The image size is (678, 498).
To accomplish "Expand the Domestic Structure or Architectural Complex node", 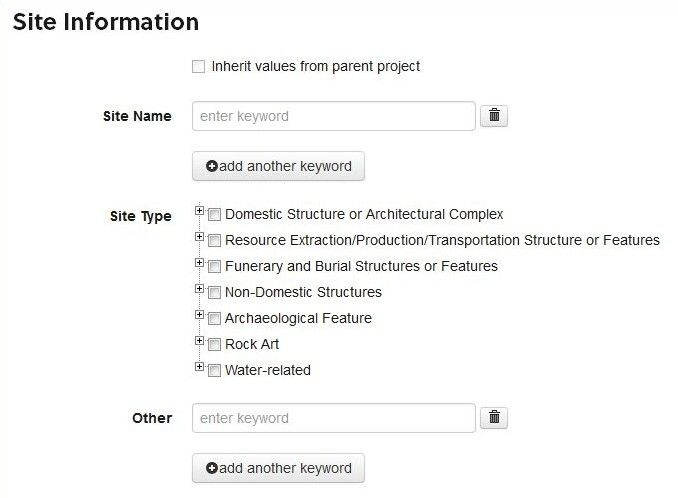I will (199, 211).
